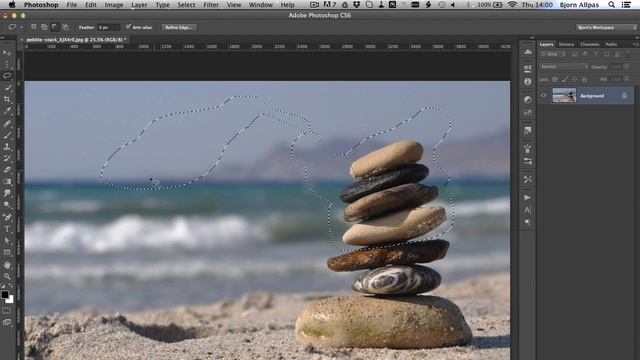Select the Background layer thumbnail
The width and height of the screenshot is (640, 360).
pos(564,96)
